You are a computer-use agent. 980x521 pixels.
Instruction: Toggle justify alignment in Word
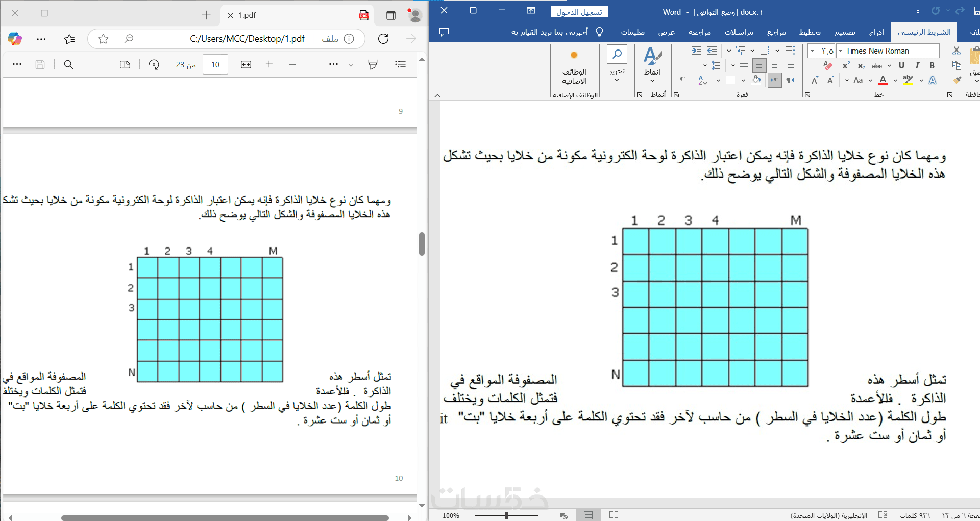point(744,65)
